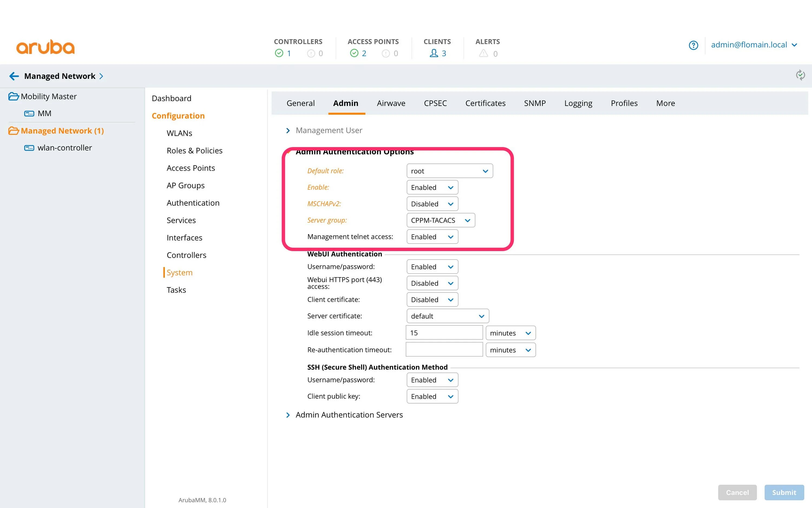Open WebUI Username/password dropdown
This screenshot has width=812, height=508.
(432, 267)
